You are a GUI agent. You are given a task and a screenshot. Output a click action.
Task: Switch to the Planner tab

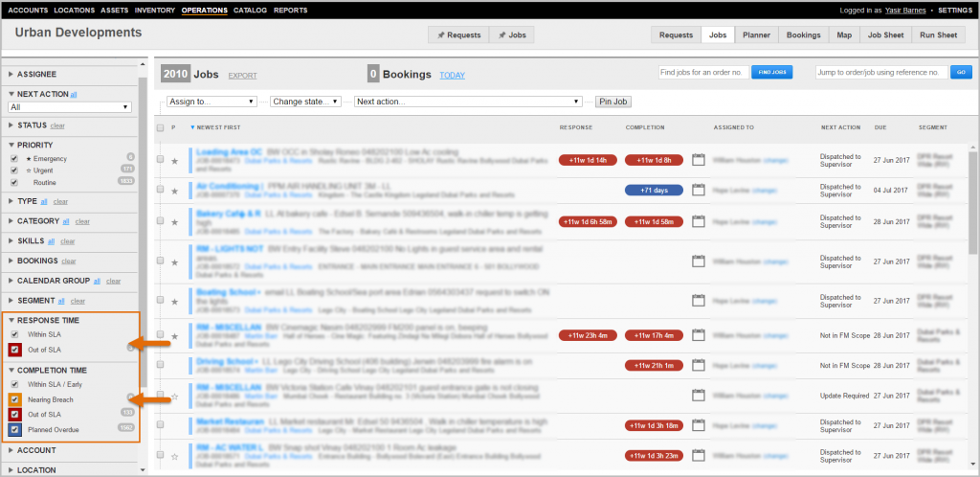[x=756, y=35]
